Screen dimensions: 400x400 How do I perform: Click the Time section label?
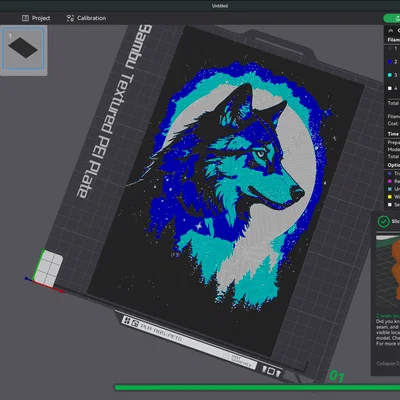(x=393, y=134)
